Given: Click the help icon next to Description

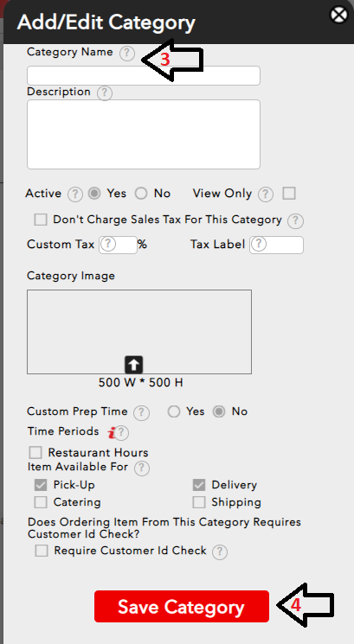Looking at the screenshot, I should tap(105, 92).
